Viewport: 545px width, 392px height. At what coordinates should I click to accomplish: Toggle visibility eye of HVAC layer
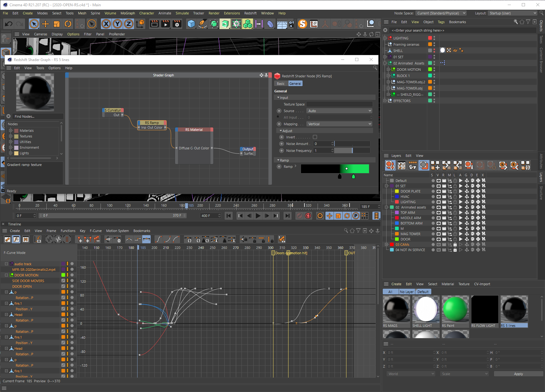(x=439, y=197)
